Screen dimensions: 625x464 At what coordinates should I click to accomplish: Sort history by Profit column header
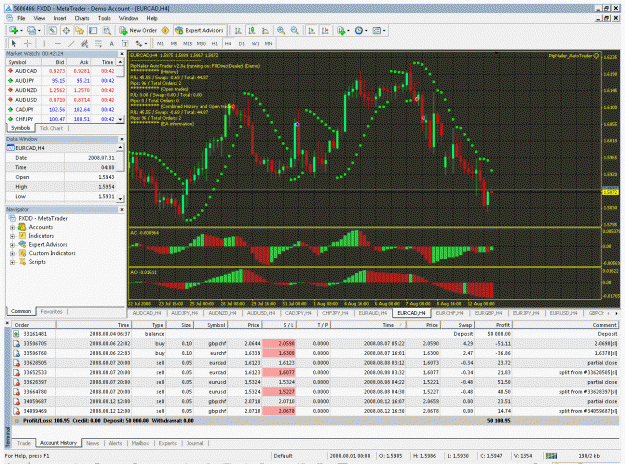(x=494, y=325)
